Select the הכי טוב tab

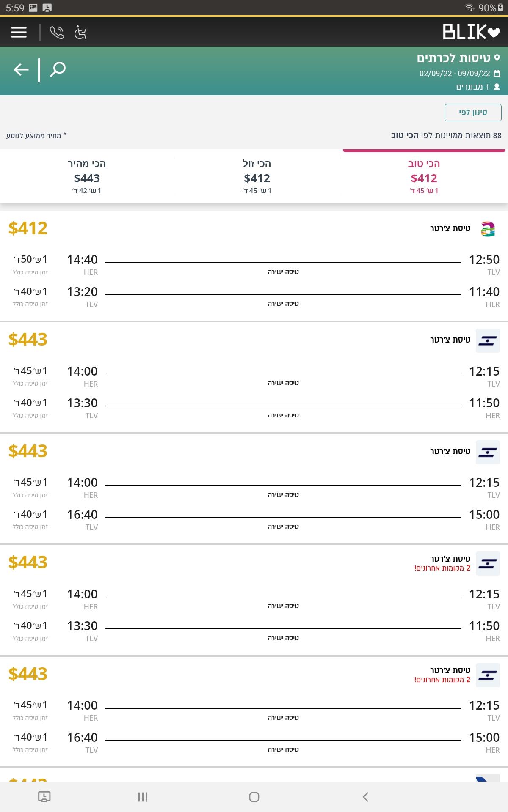(424, 176)
